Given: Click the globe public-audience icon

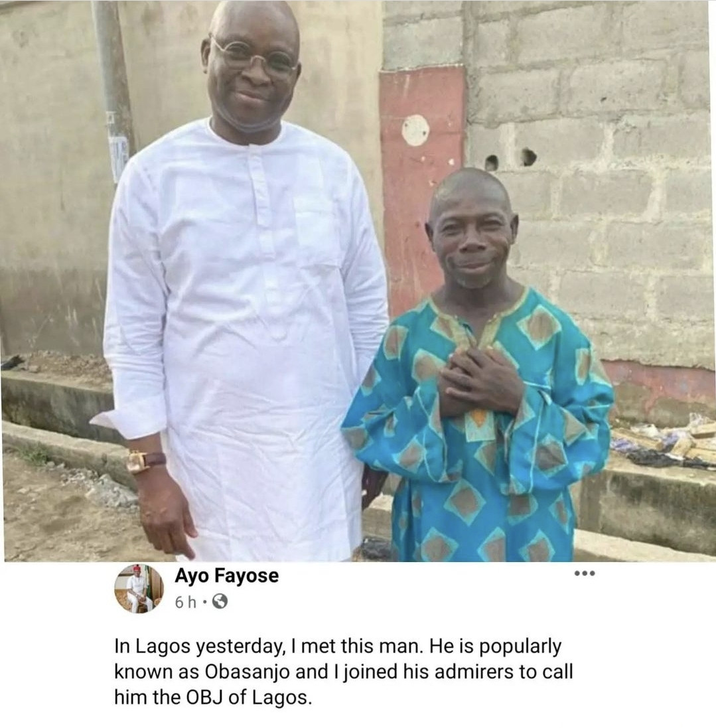Looking at the screenshot, I should [220, 602].
